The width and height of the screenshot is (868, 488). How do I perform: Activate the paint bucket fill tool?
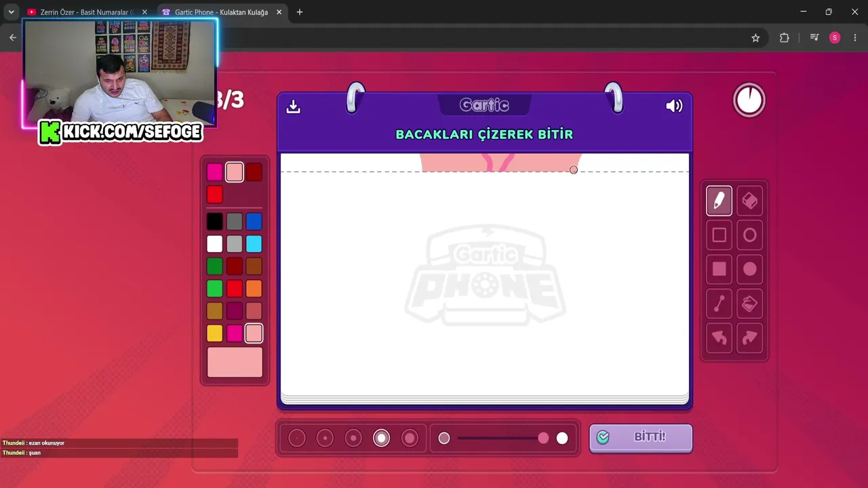click(x=749, y=304)
